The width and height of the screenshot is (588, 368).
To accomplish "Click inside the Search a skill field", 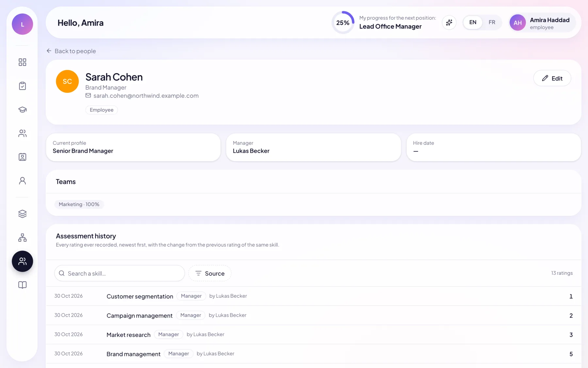I will pyautogui.click(x=120, y=273).
